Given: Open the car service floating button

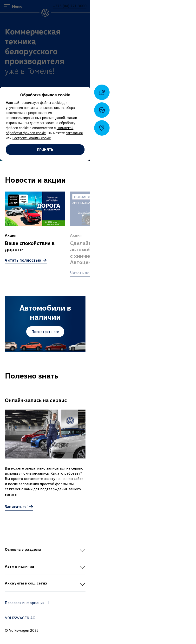Looking at the screenshot, I should 102,92.
